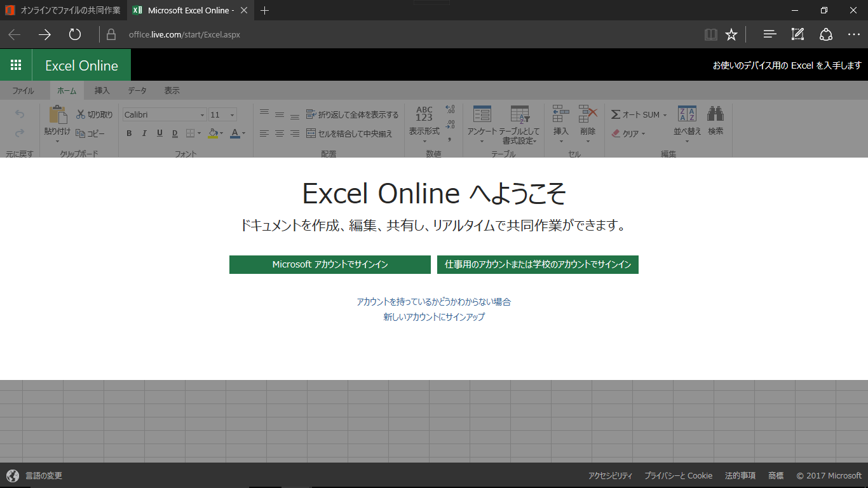Open the Number format (表示形式) dropdown
This screenshot has width=868, height=488.
coord(424,124)
